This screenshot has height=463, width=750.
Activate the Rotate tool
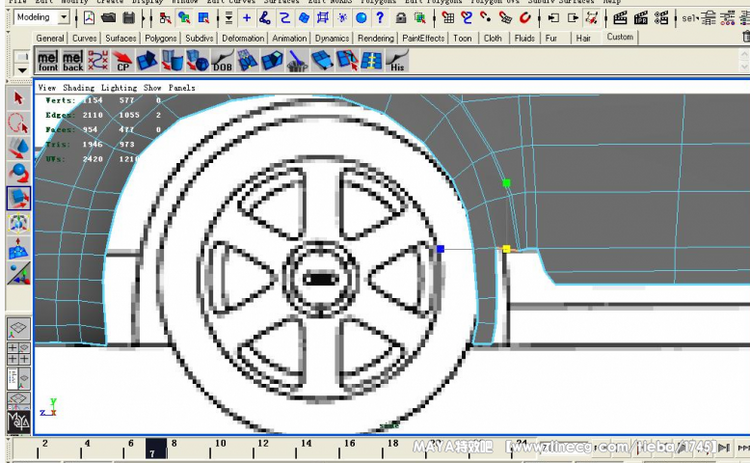pyautogui.click(x=18, y=173)
